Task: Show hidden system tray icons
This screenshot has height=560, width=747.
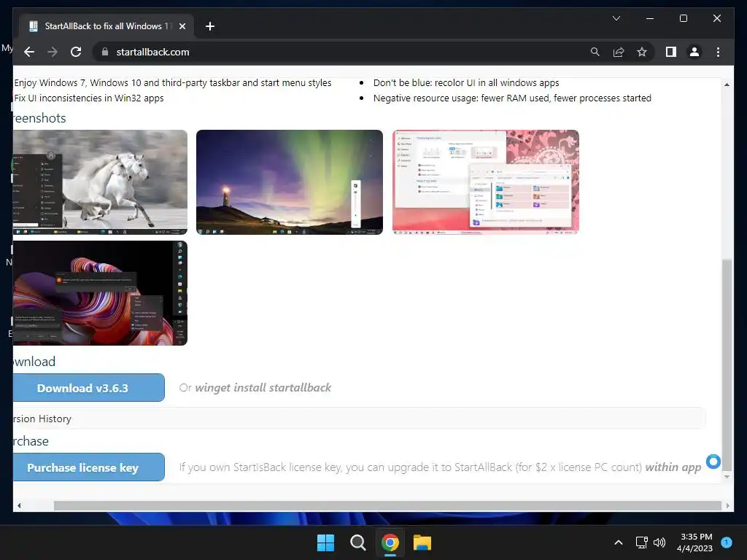Action: coord(619,542)
